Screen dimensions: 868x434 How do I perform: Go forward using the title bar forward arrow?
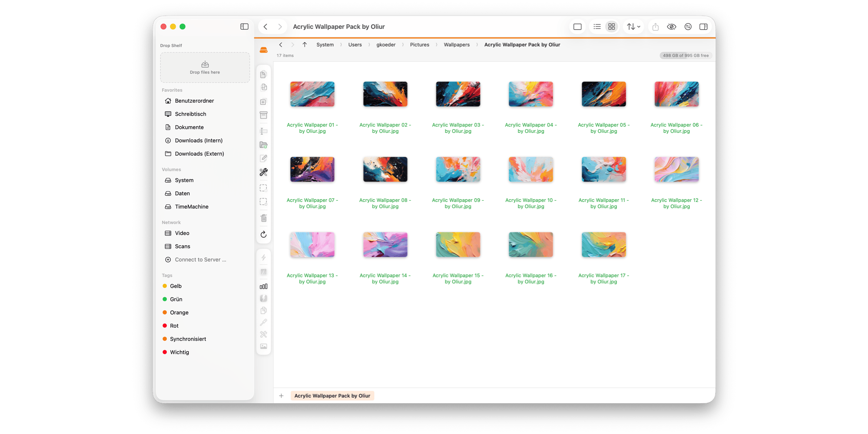(x=280, y=27)
